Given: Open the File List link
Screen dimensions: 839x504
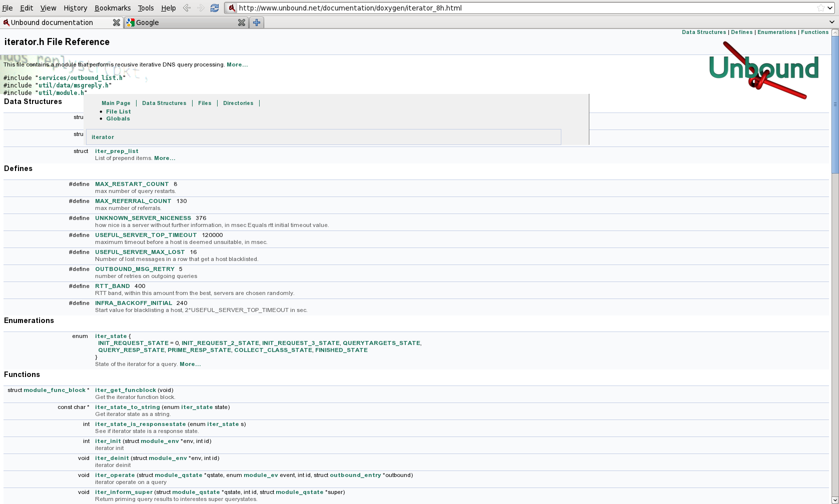Looking at the screenshot, I should coord(118,111).
